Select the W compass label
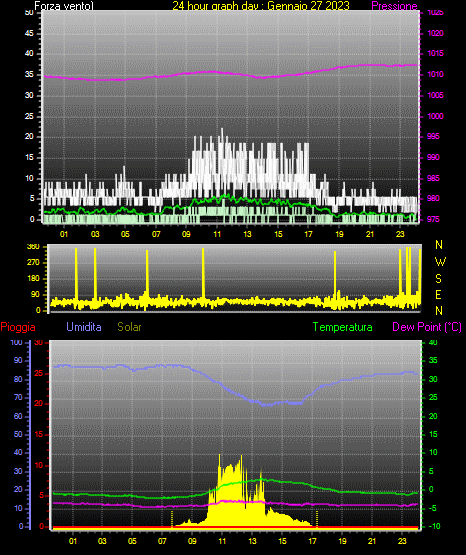Screen dimensions: 466x555 coord(440,262)
